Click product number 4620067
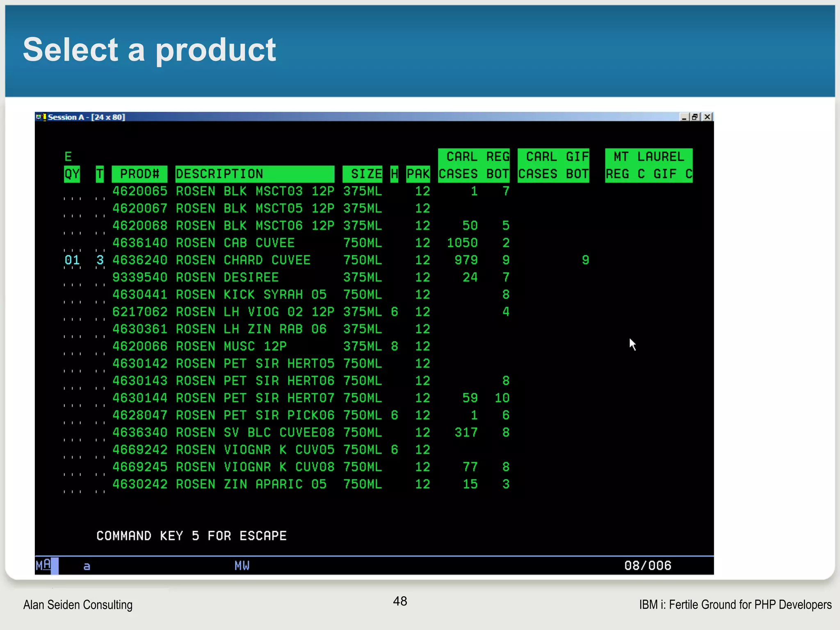This screenshot has height=630, width=840. click(140, 208)
